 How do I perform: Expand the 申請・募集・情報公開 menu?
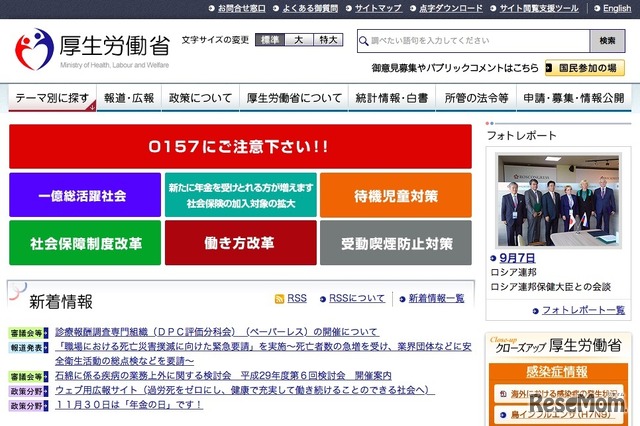(x=573, y=98)
